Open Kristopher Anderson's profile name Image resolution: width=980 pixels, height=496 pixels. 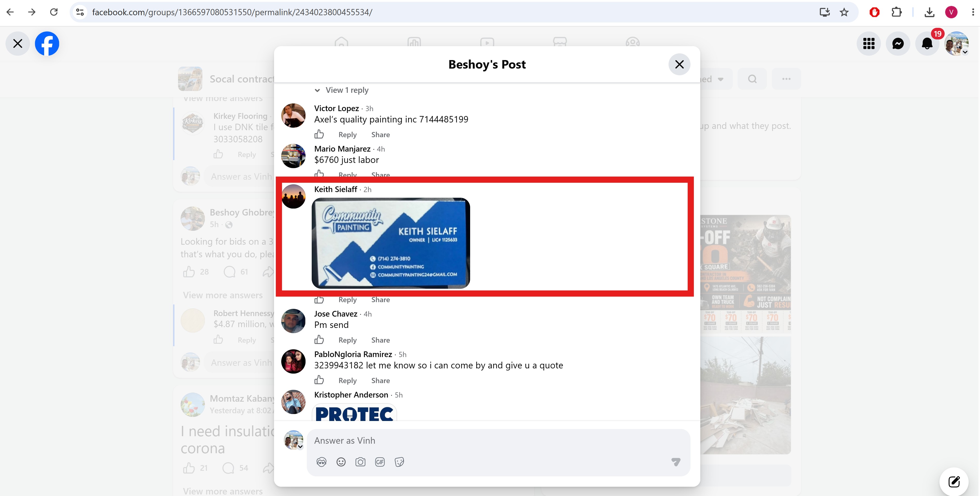(x=351, y=394)
